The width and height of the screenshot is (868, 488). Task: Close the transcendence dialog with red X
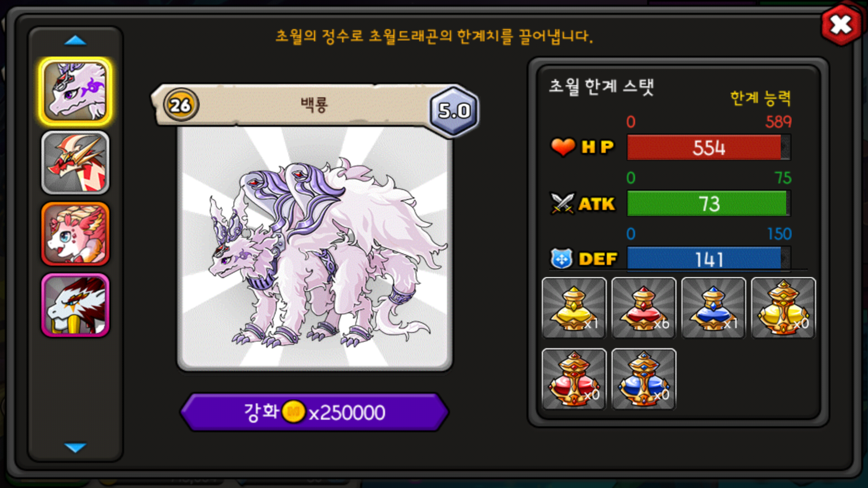(x=841, y=25)
